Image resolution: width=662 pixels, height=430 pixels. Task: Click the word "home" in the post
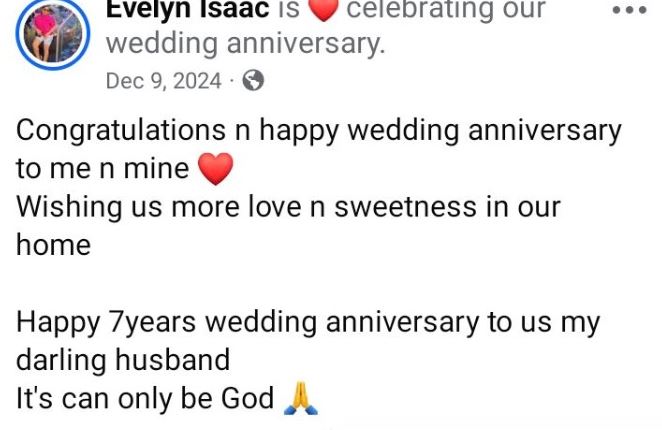53,245
